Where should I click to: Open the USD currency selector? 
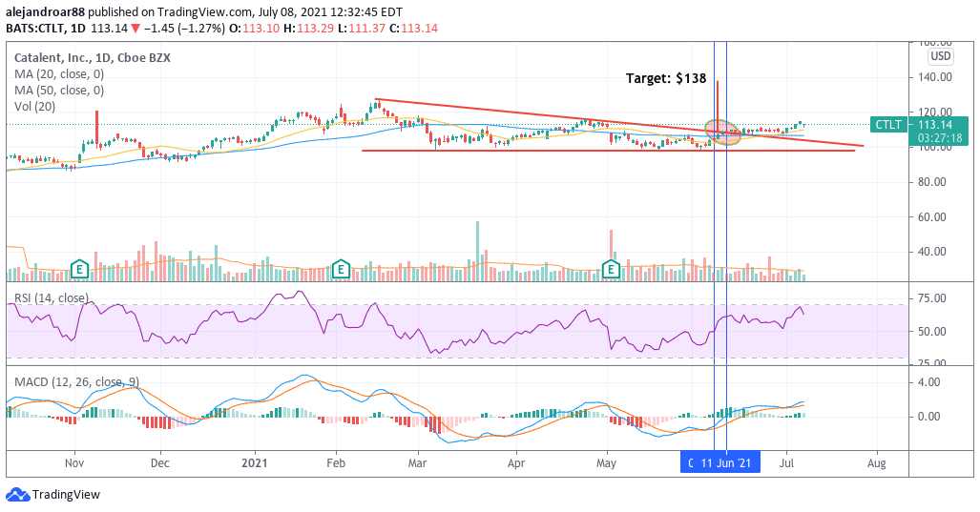click(941, 56)
